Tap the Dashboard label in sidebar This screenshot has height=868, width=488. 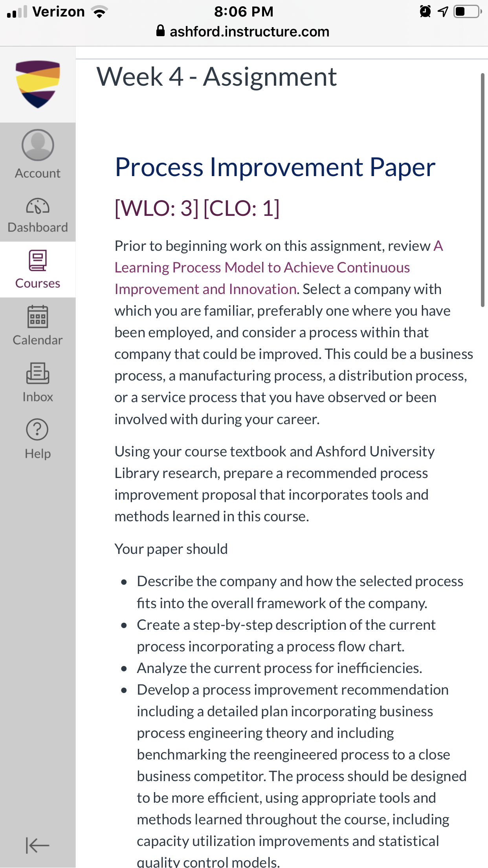tap(38, 228)
